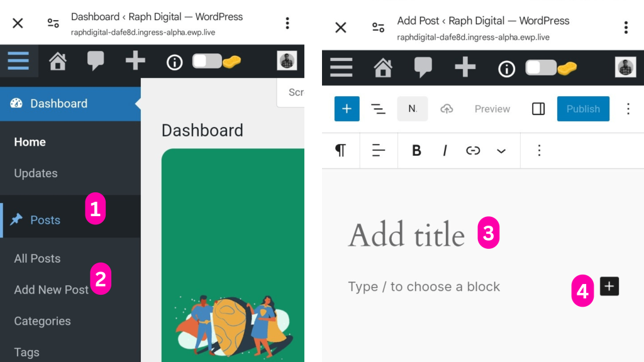This screenshot has width=644, height=362.
Task: Close the Dashboard browser tab
Action: coord(18,23)
